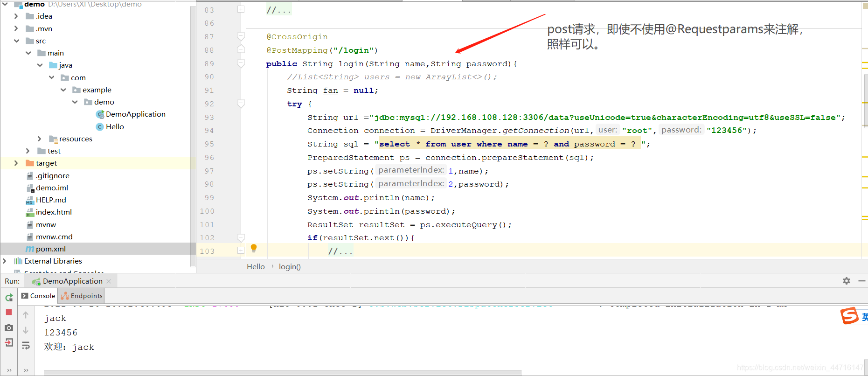Select the mvnw file
The height and width of the screenshot is (376, 868).
[46, 224]
